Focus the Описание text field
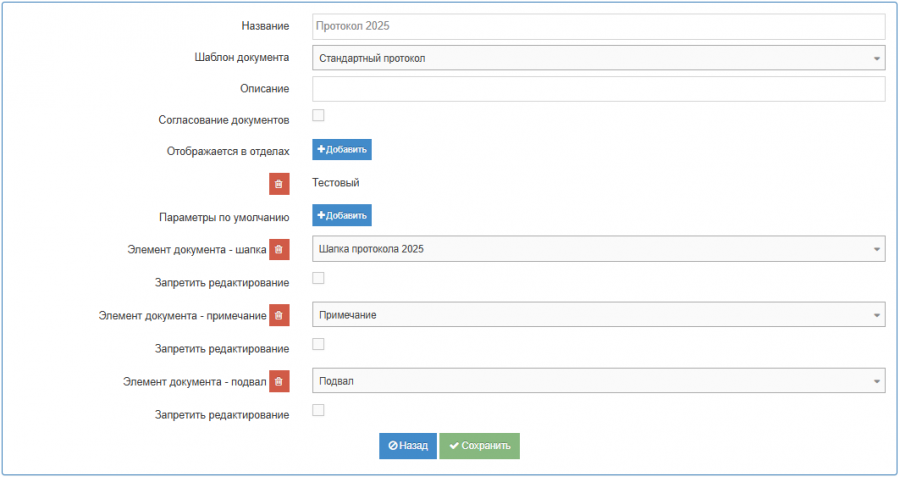The width and height of the screenshot is (900, 477). click(598, 89)
